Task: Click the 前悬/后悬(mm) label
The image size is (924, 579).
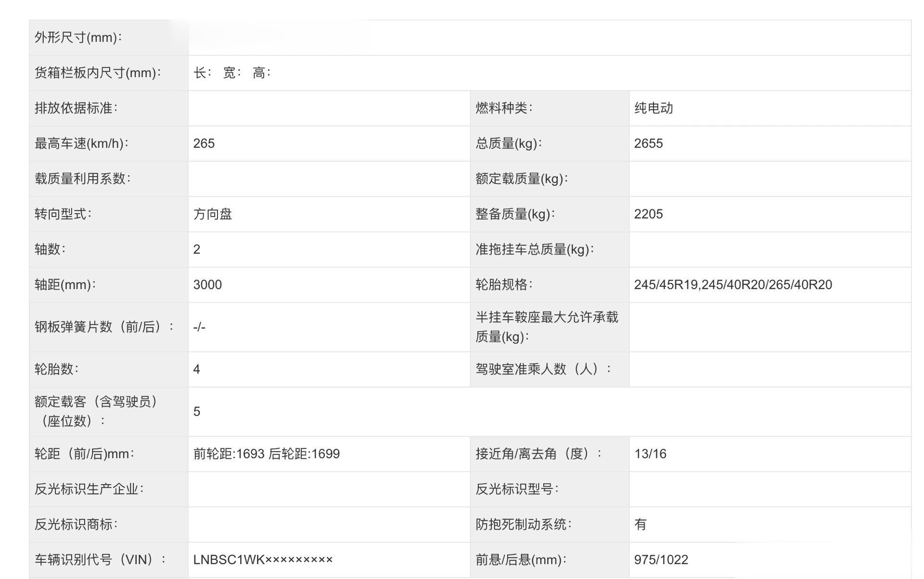Action: pyautogui.click(x=521, y=560)
